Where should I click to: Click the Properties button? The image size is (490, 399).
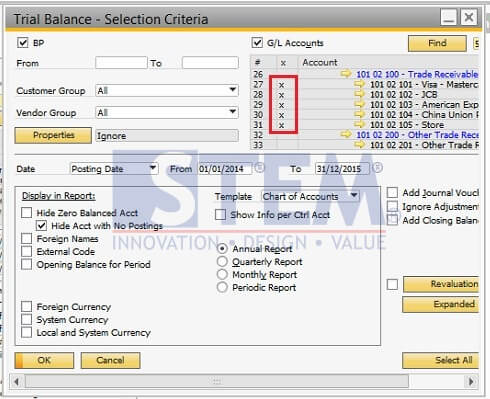click(x=53, y=135)
